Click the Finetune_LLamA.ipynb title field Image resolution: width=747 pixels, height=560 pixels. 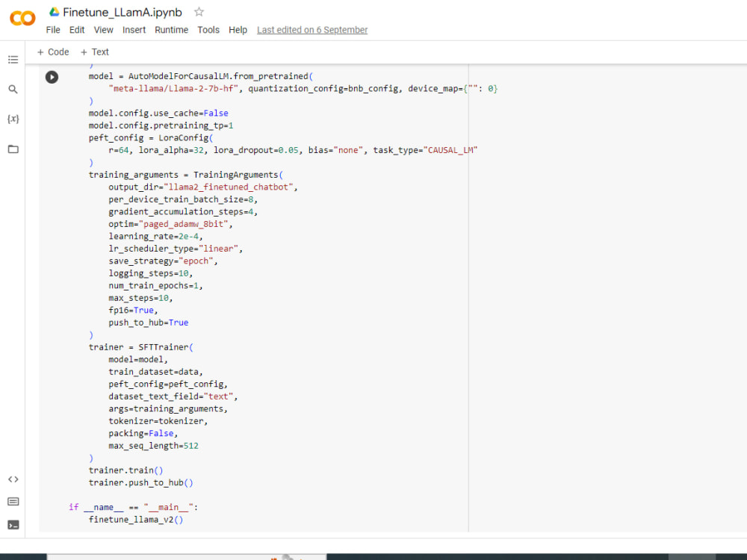tap(123, 13)
